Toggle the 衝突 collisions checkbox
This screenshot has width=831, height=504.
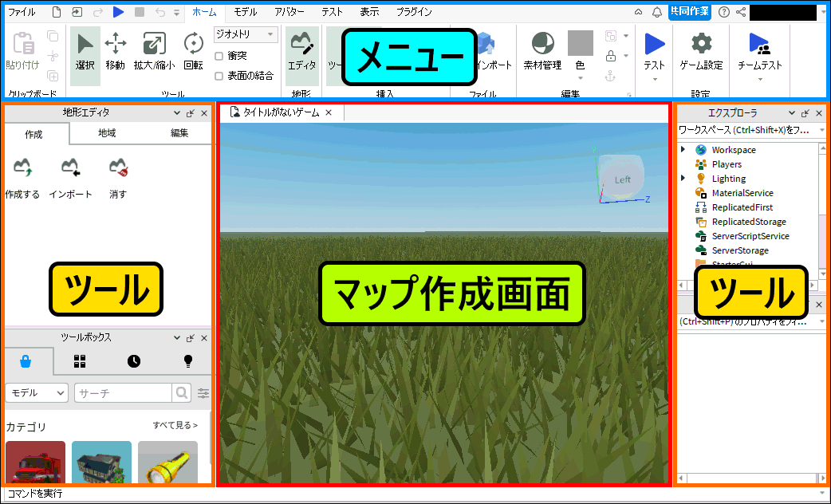pos(219,56)
